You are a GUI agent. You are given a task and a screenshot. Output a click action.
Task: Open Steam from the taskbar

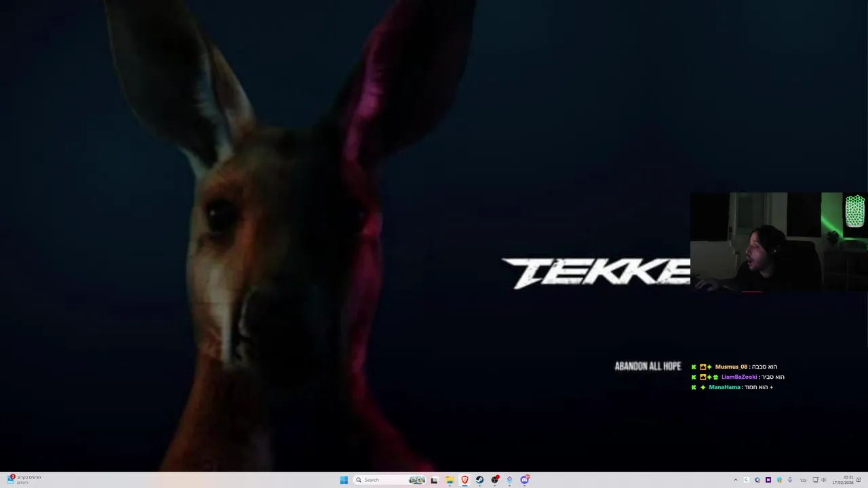click(x=479, y=480)
